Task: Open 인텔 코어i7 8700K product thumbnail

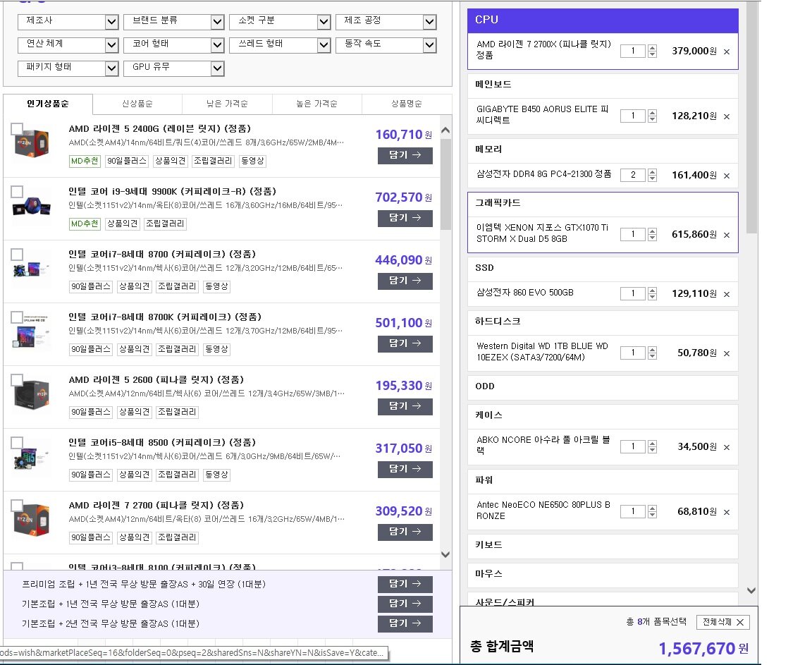Action: tap(32, 331)
